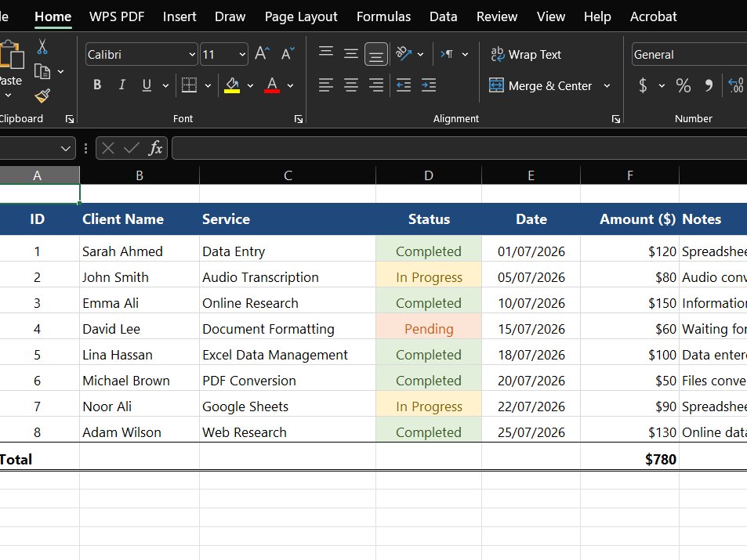Open Clipboard pane launcher
The height and width of the screenshot is (560, 747).
tap(70, 119)
